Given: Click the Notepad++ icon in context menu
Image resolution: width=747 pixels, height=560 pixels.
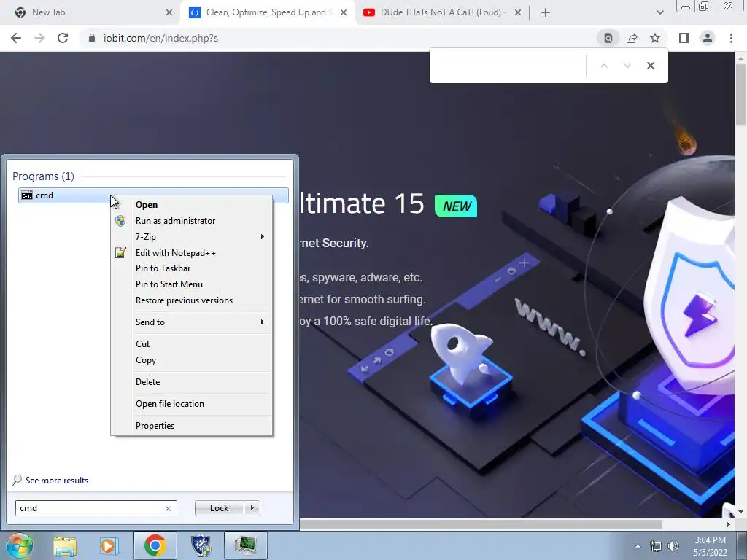Looking at the screenshot, I should (120, 253).
